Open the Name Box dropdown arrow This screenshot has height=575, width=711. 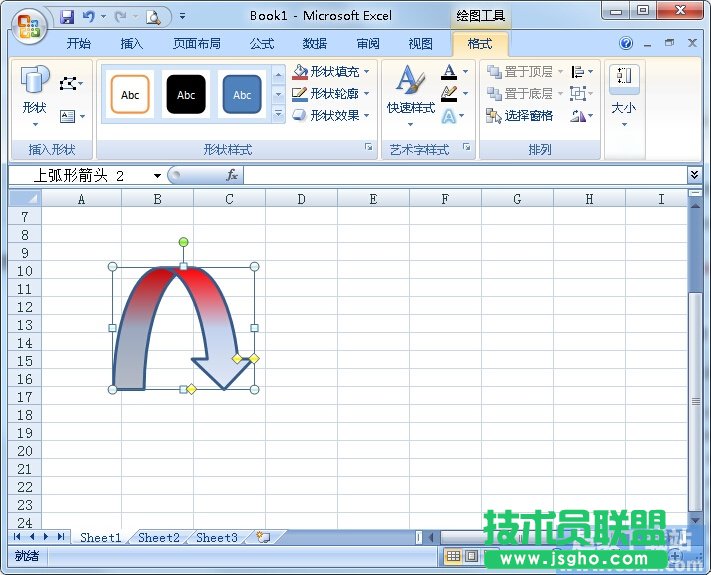click(157, 176)
